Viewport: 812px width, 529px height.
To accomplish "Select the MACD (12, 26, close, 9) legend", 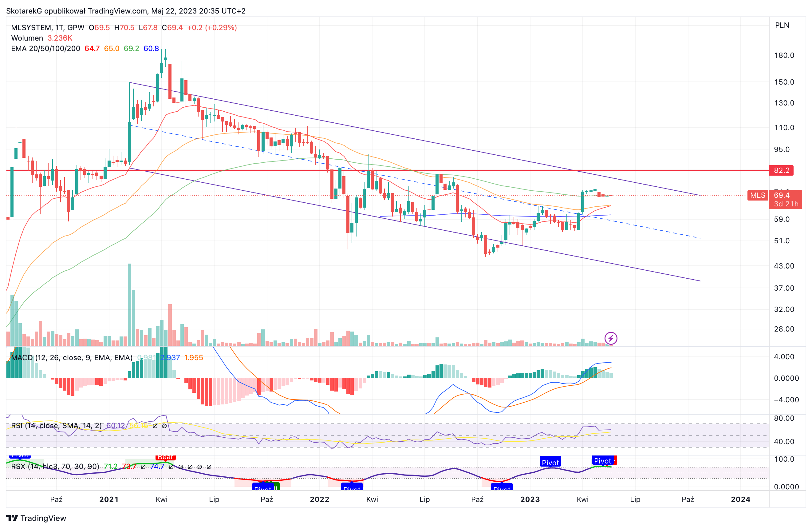I will (72, 358).
